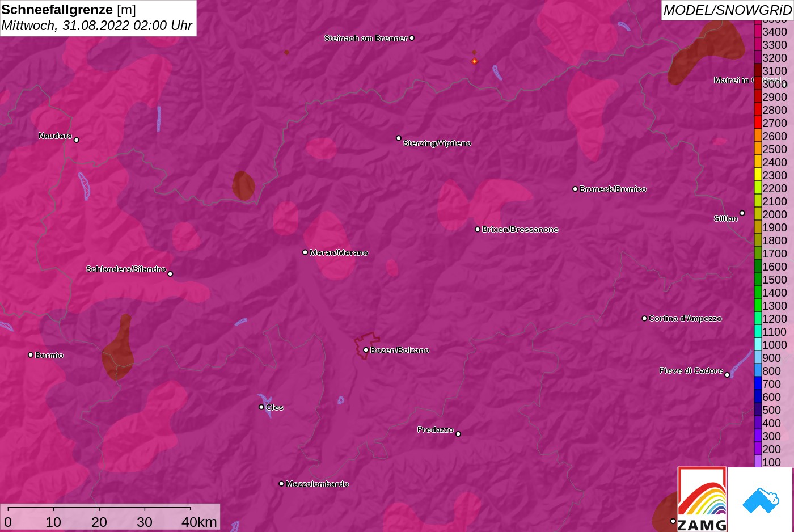Click the orange diamond marker near Brenner
The image size is (794, 532).
pyautogui.click(x=475, y=61)
